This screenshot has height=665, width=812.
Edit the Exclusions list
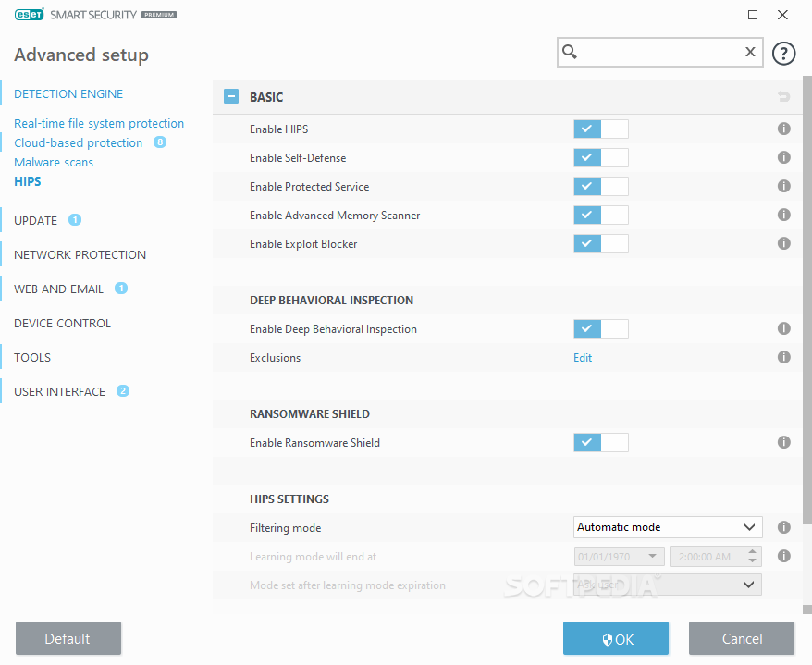(583, 357)
